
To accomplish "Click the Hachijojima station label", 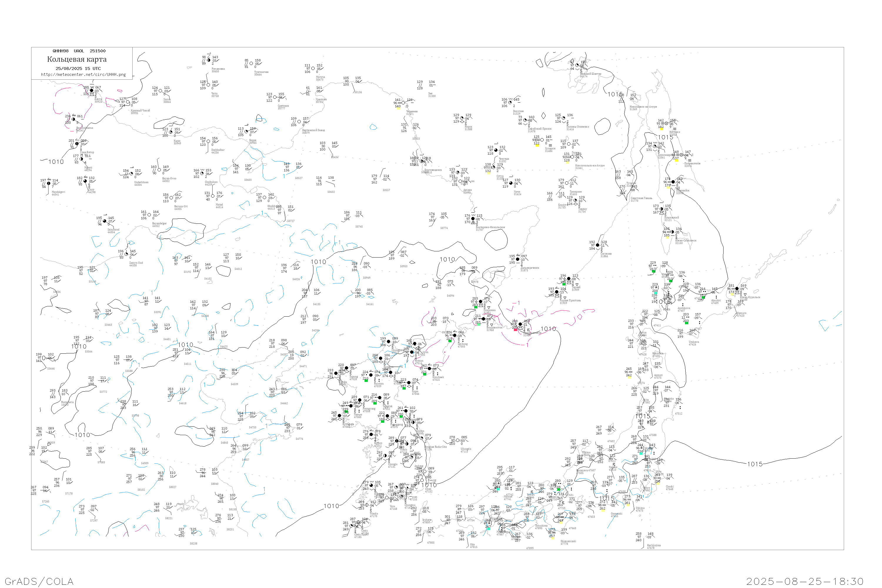I will (x=654, y=545).
